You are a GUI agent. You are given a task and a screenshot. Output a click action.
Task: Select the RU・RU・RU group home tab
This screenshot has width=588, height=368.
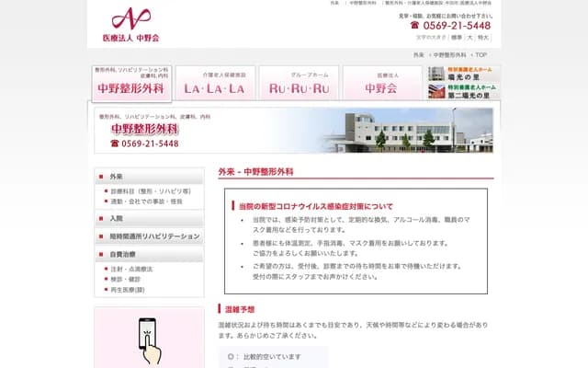pyautogui.click(x=299, y=83)
